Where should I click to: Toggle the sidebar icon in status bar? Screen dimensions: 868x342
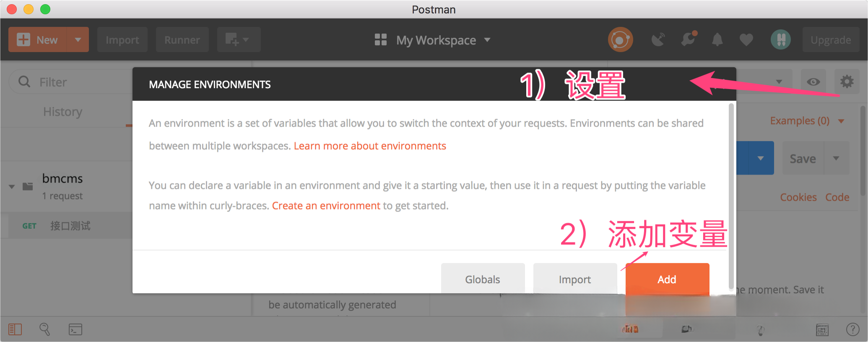[15, 329]
